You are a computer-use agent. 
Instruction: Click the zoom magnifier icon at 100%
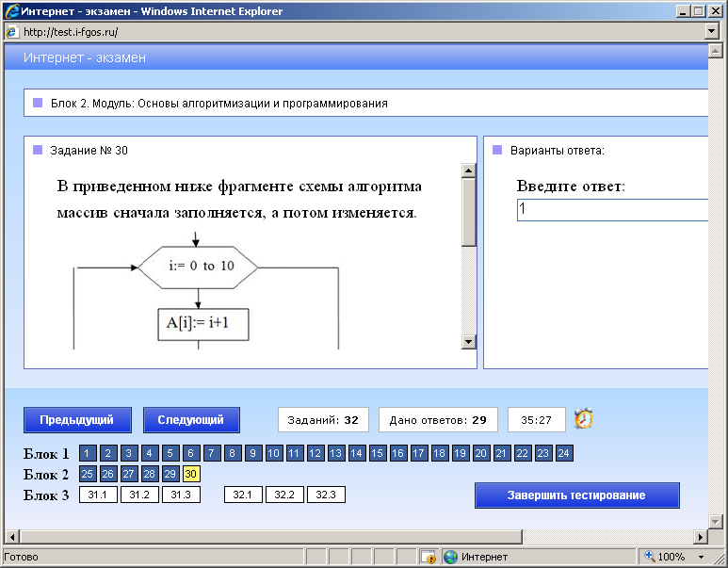pos(650,556)
